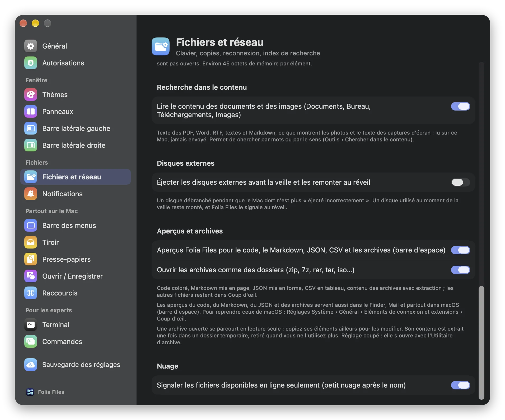This screenshot has width=505, height=420.
Task: Open the Thèmes palette icon
Action: click(x=31, y=95)
